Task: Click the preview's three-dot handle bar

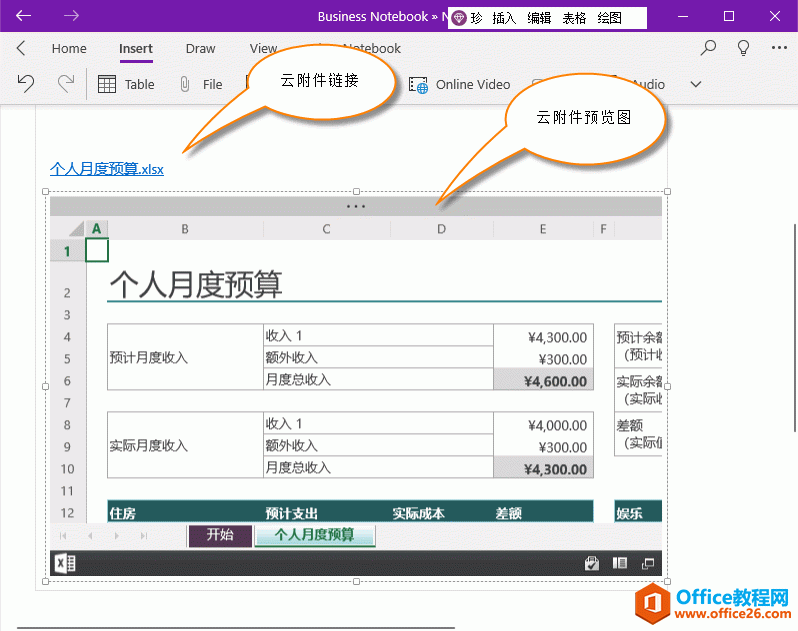Action: click(356, 207)
